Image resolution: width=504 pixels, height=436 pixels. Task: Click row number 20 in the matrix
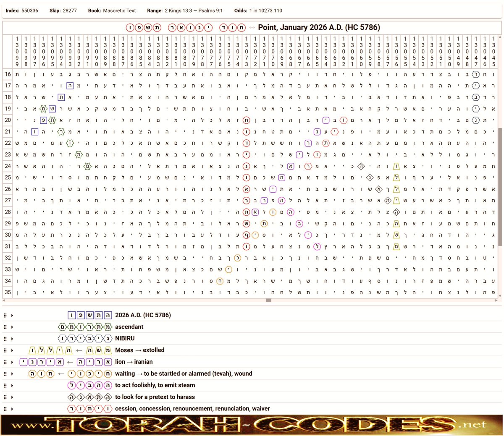pos(8,120)
